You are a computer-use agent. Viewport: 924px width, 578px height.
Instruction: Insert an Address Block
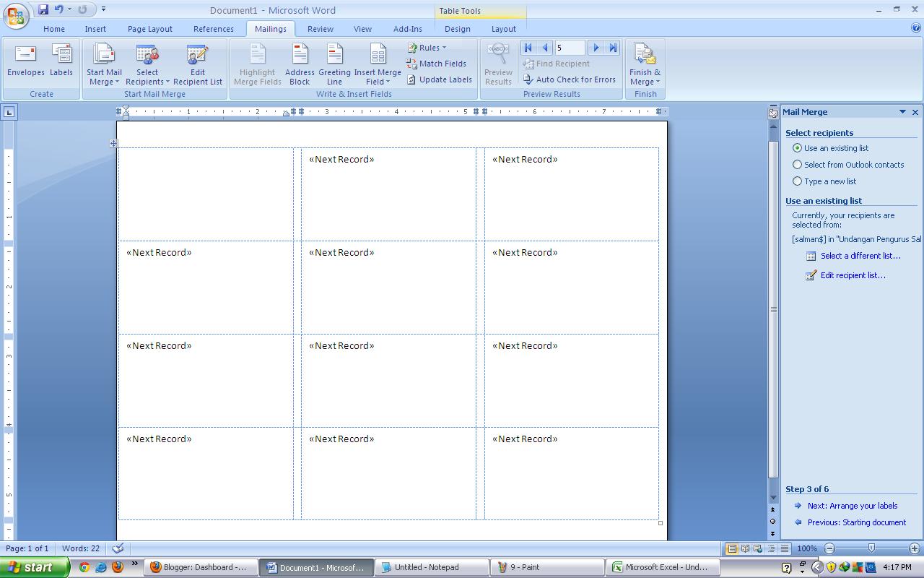300,65
